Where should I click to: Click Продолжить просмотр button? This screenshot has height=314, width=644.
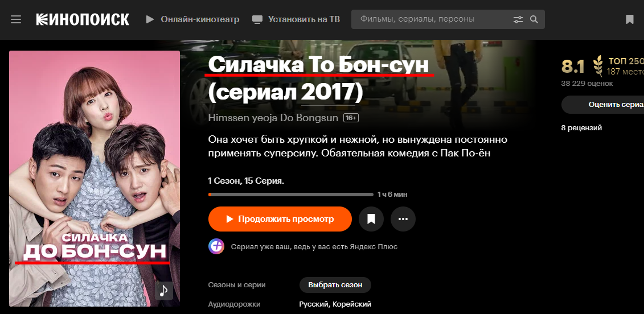click(x=280, y=219)
